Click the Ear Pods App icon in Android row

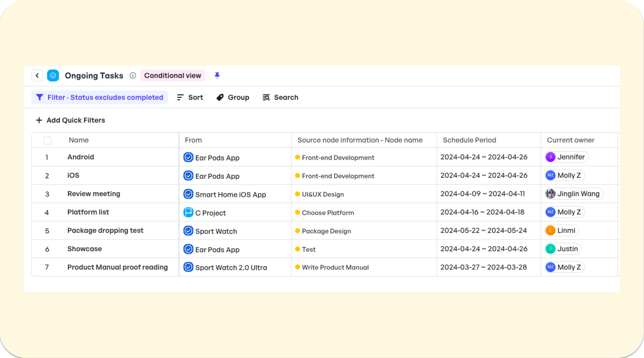pos(188,157)
